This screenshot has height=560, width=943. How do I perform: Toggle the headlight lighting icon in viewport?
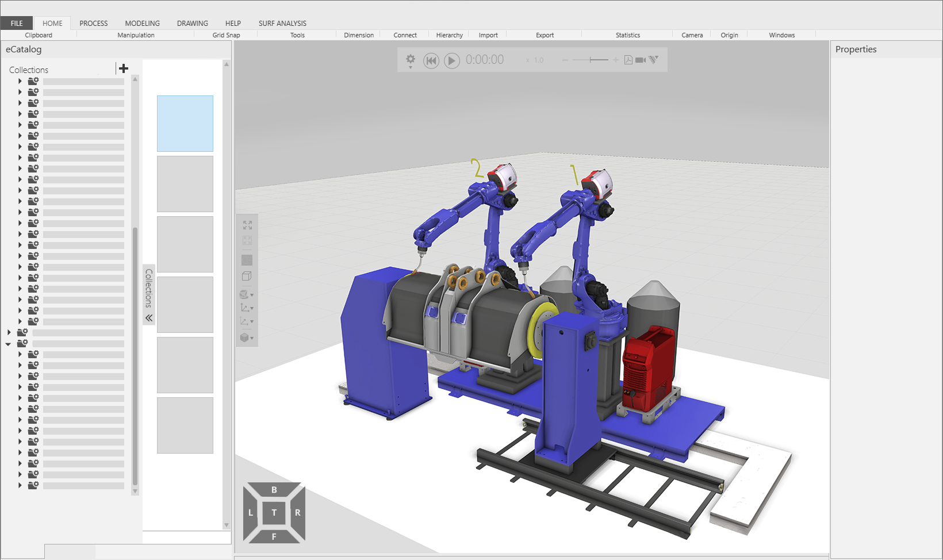247,260
